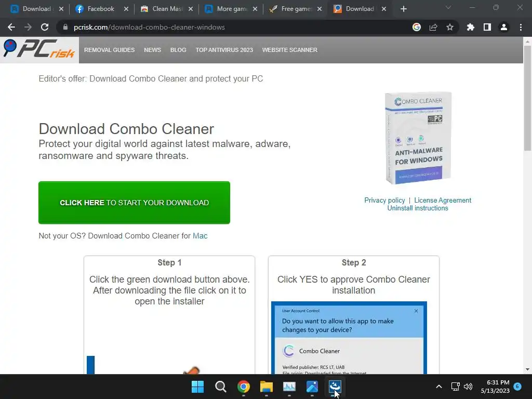Close the Clean Master tab
The width and height of the screenshot is (532, 399).
point(190,9)
